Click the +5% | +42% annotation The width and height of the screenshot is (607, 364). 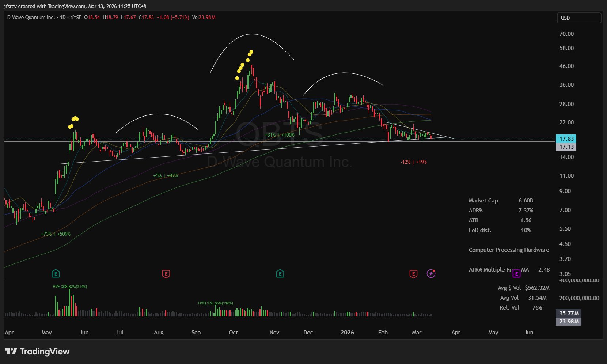click(166, 175)
